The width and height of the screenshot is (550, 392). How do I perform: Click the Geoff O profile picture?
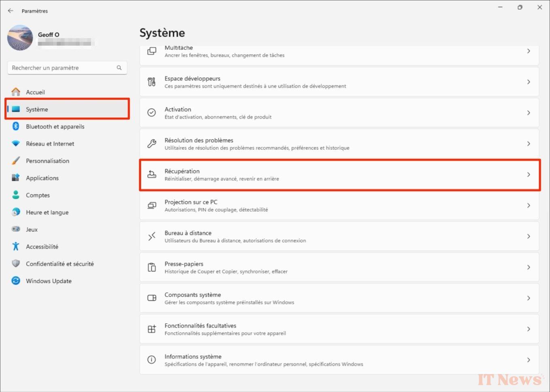click(x=20, y=38)
